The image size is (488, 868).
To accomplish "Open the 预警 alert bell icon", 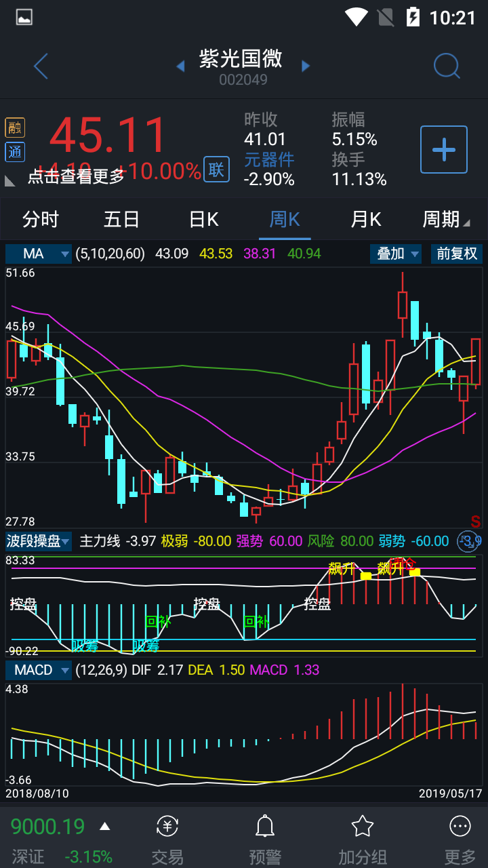I will click(x=265, y=826).
